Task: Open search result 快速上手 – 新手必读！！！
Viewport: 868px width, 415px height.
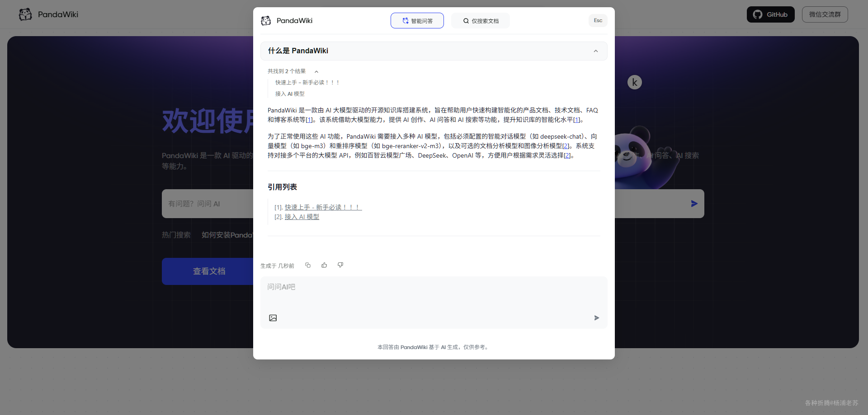Action: click(x=307, y=83)
